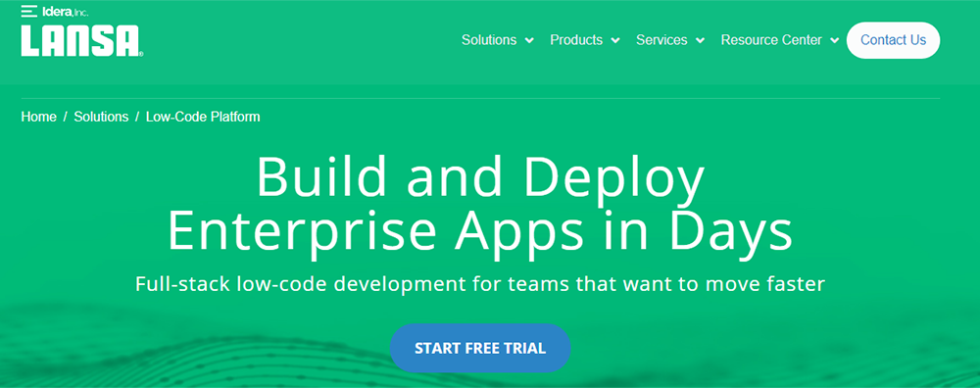Open the Solutions menu
Image resolution: width=980 pixels, height=388 pixels.
pyautogui.click(x=489, y=40)
